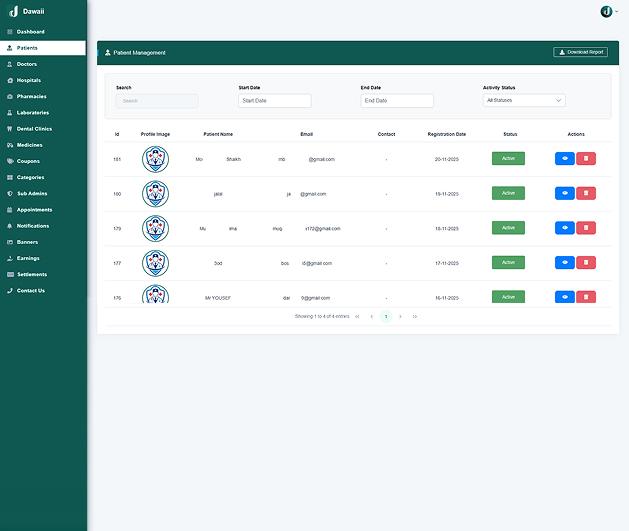Open the Start Date picker field
629x531 pixels.
275,101
